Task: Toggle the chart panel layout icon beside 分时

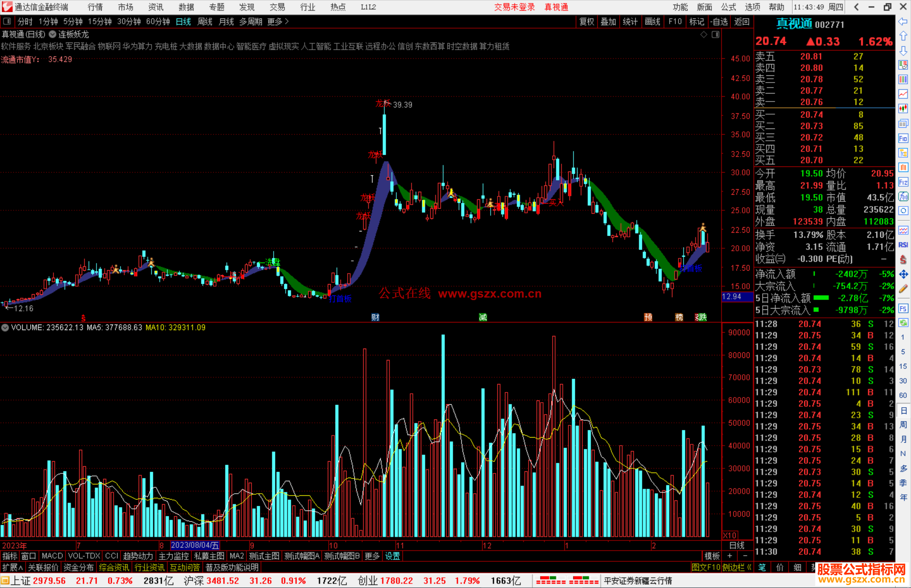Action: 7,21
